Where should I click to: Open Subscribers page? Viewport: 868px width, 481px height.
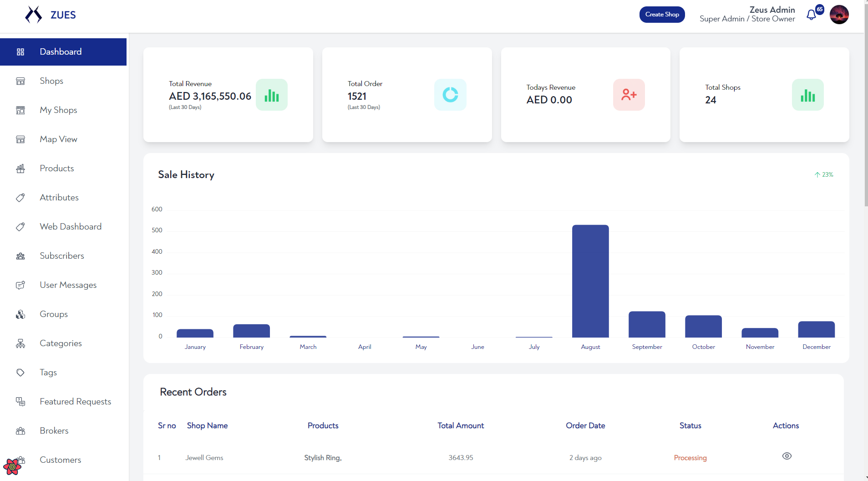click(x=63, y=256)
